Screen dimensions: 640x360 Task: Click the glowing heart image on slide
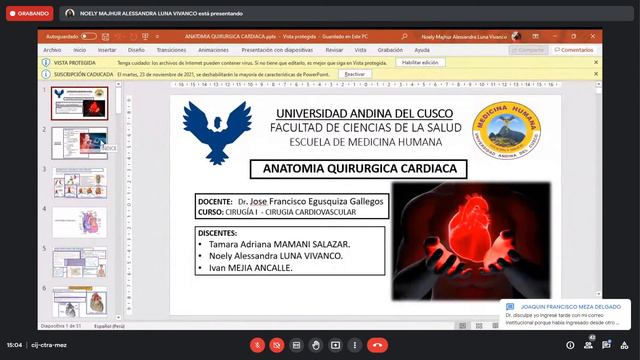tap(471, 241)
